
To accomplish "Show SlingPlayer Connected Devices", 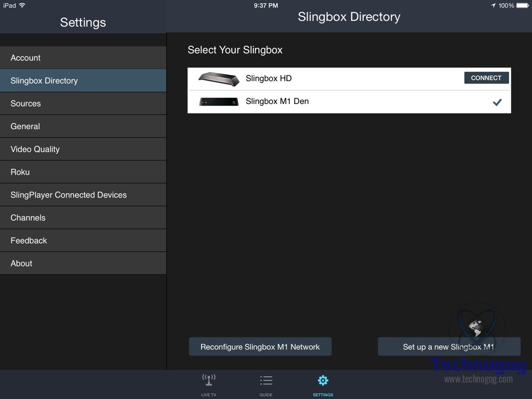I will click(83, 195).
